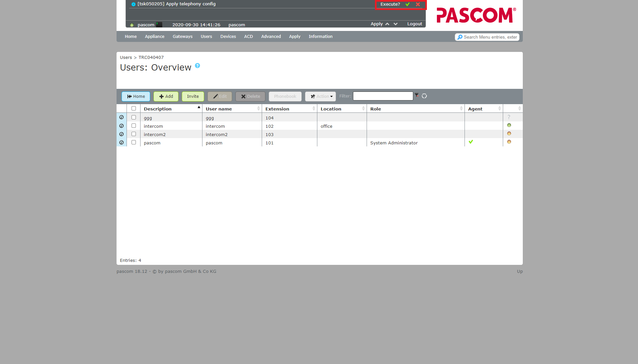Click the Add user button
This screenshot has height=364, width=638.
pos(166,96)
